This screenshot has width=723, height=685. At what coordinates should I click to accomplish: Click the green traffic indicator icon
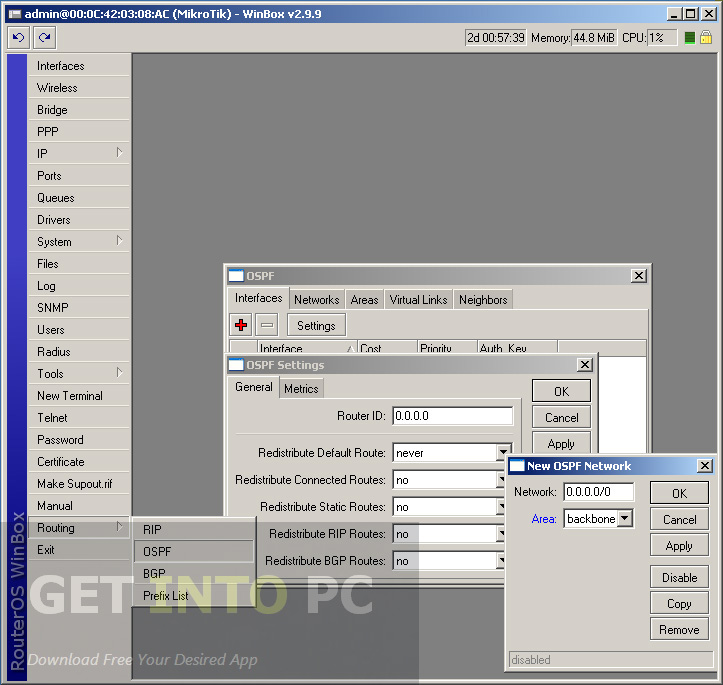[689, 37]
